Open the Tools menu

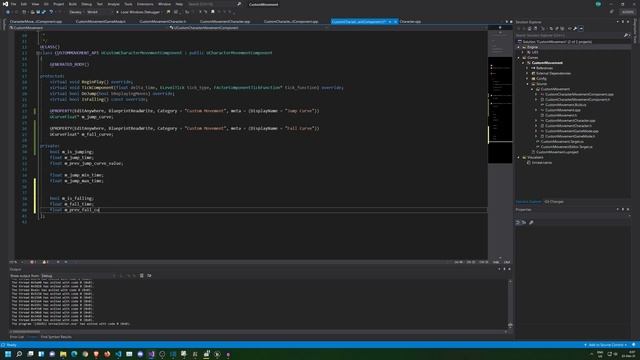(128, 4)
